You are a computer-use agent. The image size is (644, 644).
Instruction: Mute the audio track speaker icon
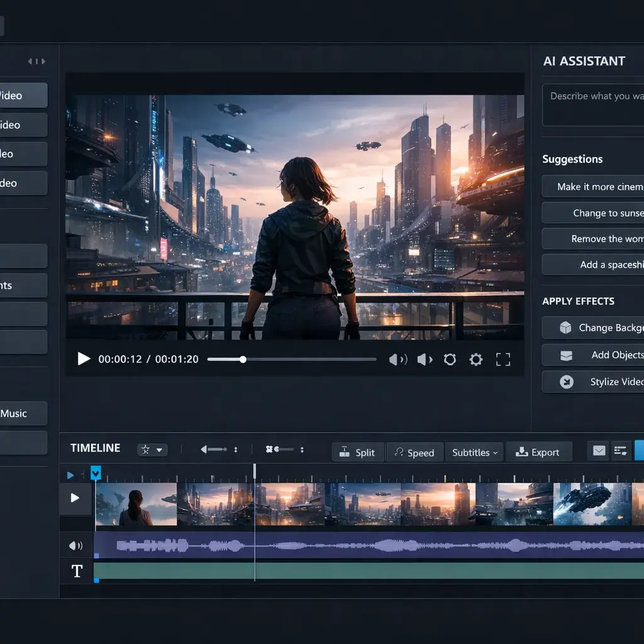point(75,545)
